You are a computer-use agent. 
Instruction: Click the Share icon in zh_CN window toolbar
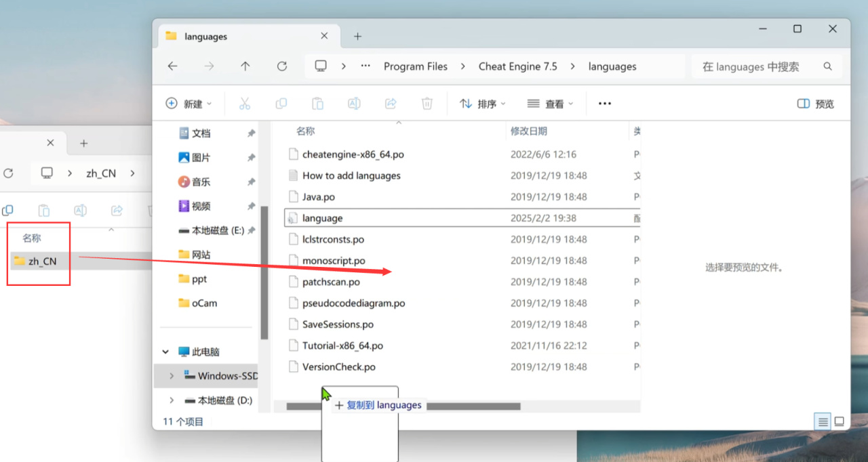tap(117, 211)
